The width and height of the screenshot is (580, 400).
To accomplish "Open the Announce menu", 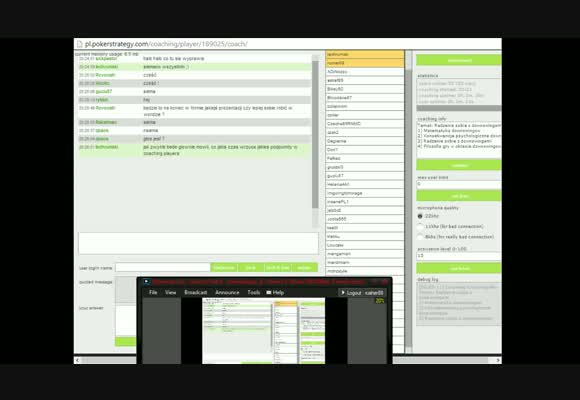I will pos(227,292).
